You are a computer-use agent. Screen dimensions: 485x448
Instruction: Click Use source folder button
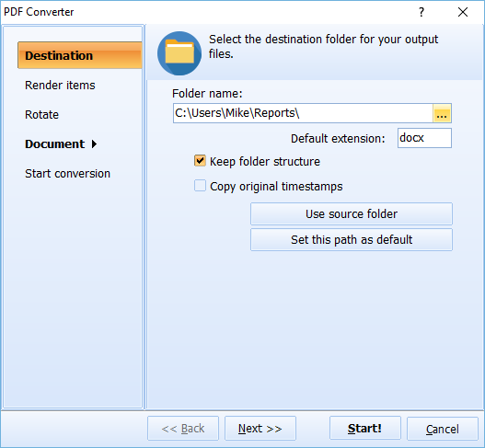(352, 213)
